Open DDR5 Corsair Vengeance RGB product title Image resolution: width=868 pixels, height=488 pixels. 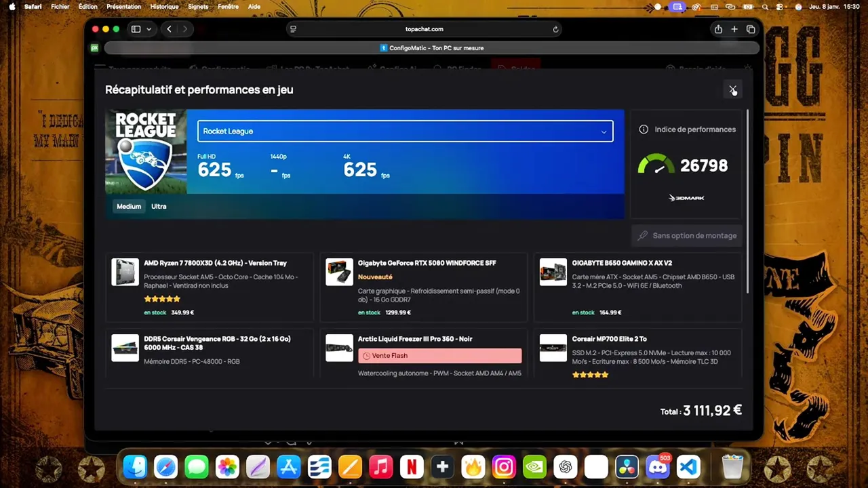pos(217,343)
